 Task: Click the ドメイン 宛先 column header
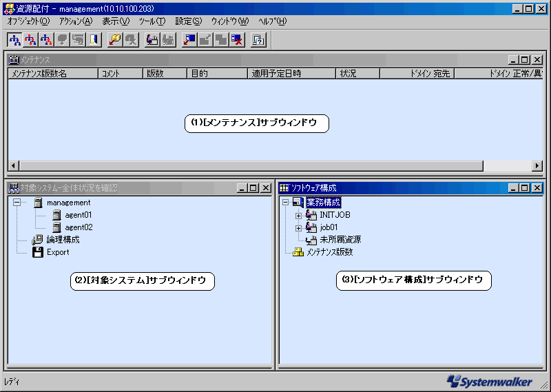[417, 74]
